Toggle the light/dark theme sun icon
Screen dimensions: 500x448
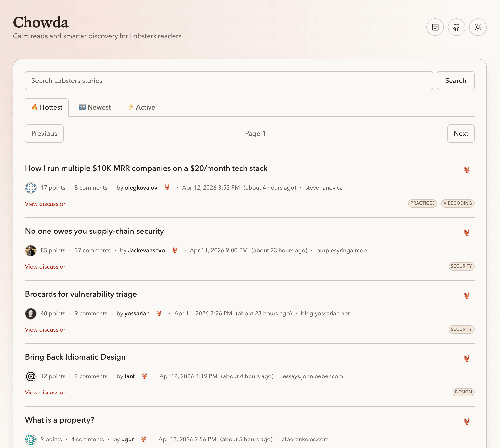pyautogui.click(x=478, y=27)
